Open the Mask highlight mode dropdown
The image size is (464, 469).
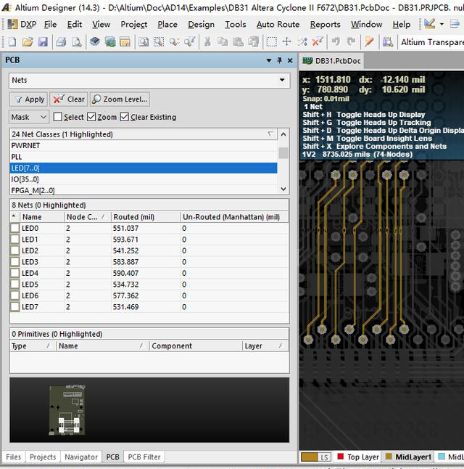(x=28, y=117)
